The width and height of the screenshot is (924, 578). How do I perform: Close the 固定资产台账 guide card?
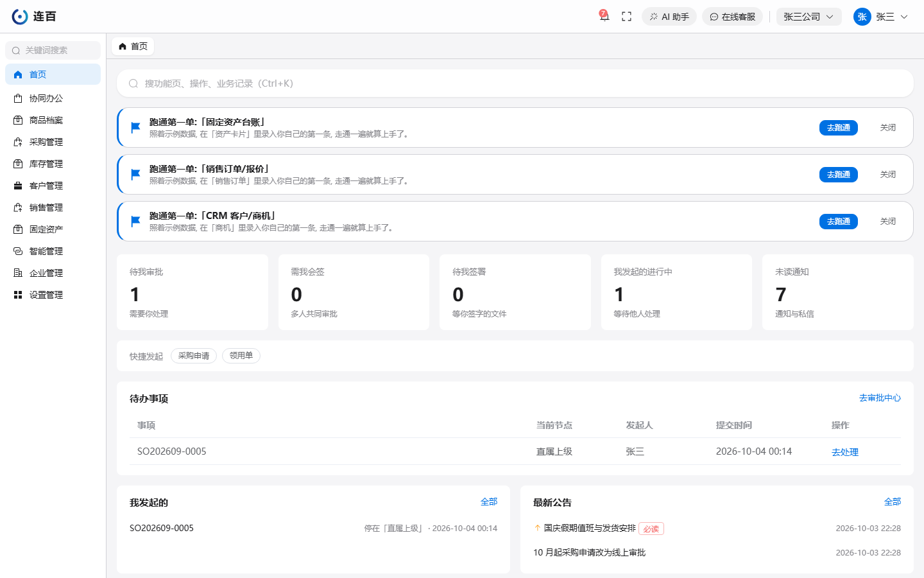tap(888, 128)
